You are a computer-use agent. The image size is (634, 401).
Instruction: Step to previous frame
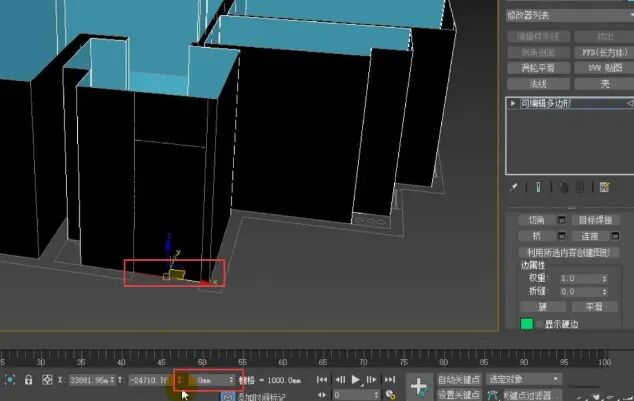click(340, 380)
